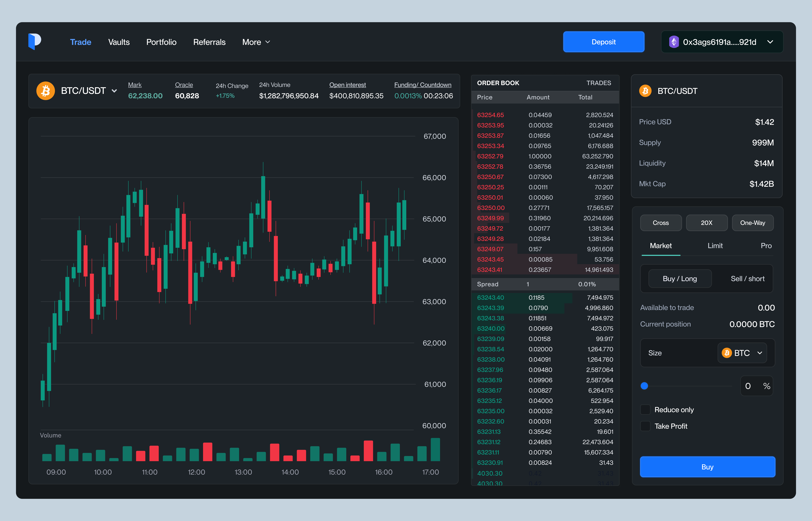Click the Oracle label
812x521 pixels.
(x=184, y=85)
